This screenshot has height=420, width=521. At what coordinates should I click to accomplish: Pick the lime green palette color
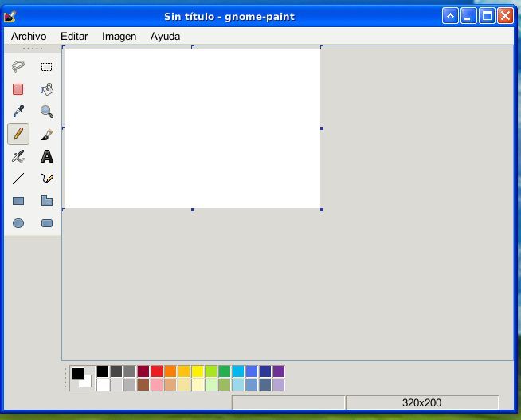pyautogui.click(x=211, y=371)
